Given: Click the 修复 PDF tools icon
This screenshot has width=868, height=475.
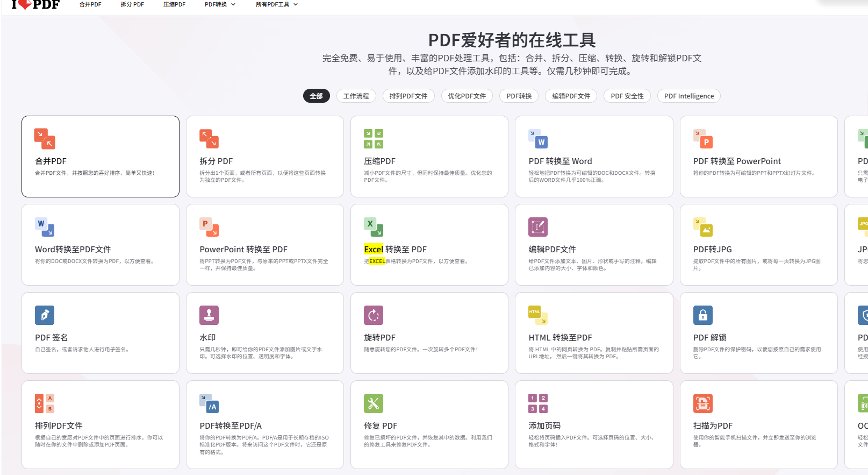Looking at the screenshot, I should click(x=374, y=403).
